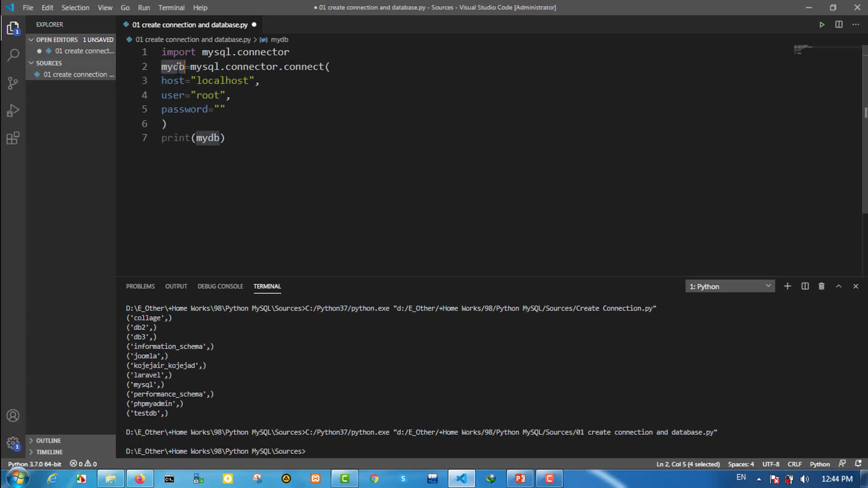Open the feedback icon in status bar
Screen dimensions: 868x488
(x=842, y=464)
